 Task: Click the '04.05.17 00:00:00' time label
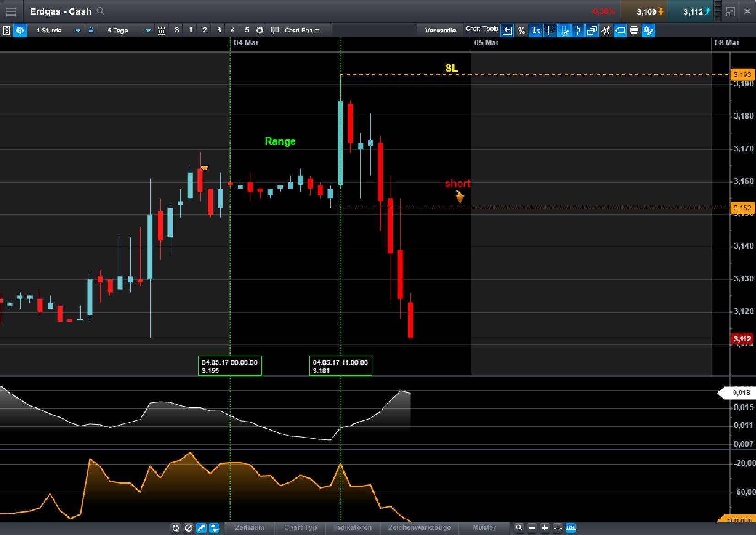230,366
